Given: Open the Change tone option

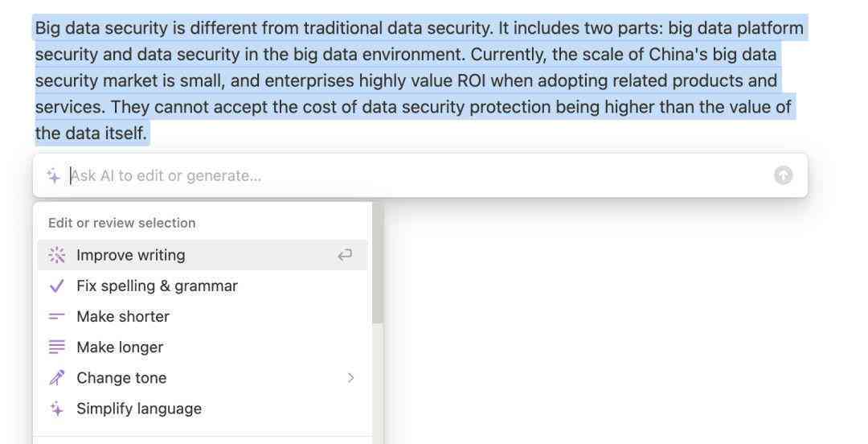Looking at the screenshot, I should click(x=202, y=378).
